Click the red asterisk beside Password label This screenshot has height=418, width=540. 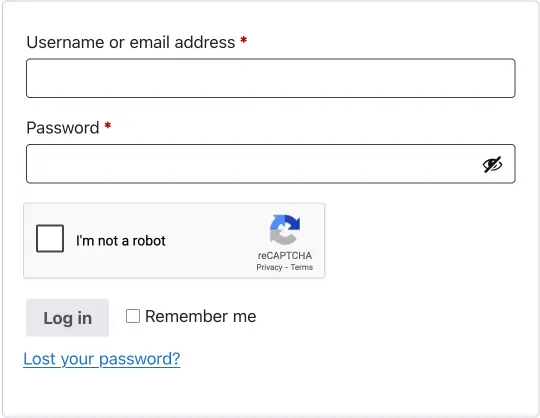tap(108, 126)
